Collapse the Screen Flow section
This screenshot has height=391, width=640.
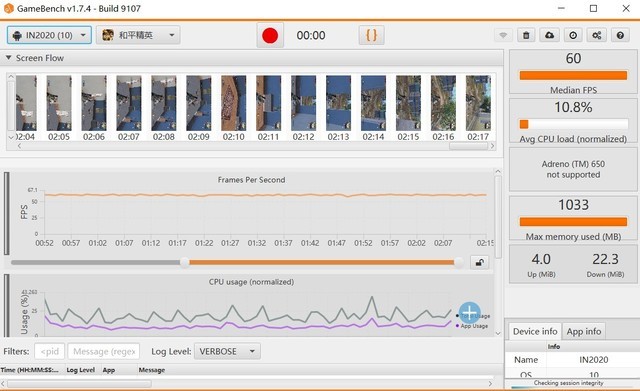pos(8,58)
